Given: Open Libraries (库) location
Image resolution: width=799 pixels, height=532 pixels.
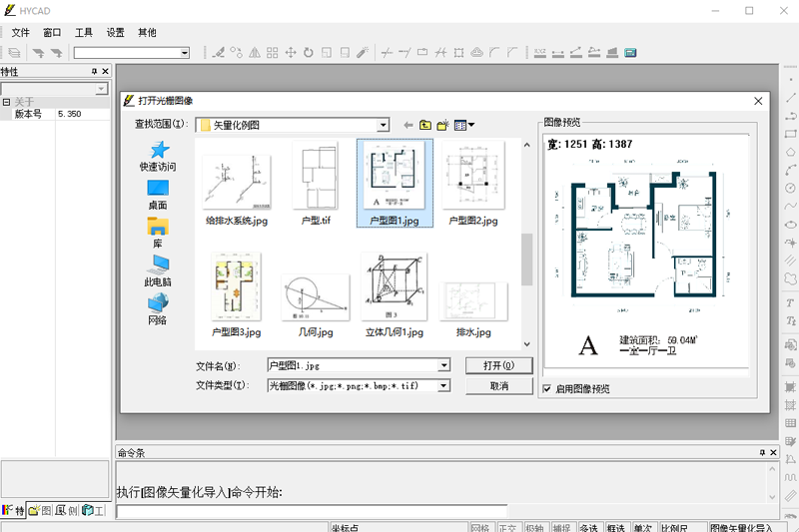Looking at the screenshot, I should [x=158, y=233].
